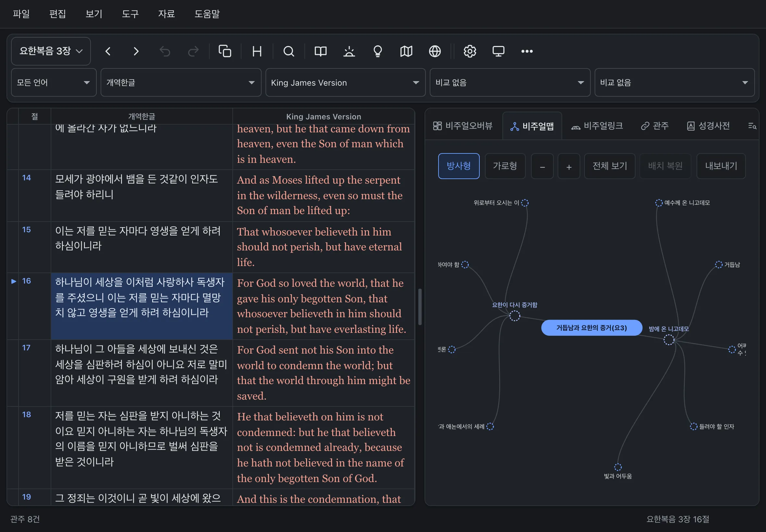Click the verse table vertical scrollbar
Screen dimensions: 766x532
click(420, 307)
